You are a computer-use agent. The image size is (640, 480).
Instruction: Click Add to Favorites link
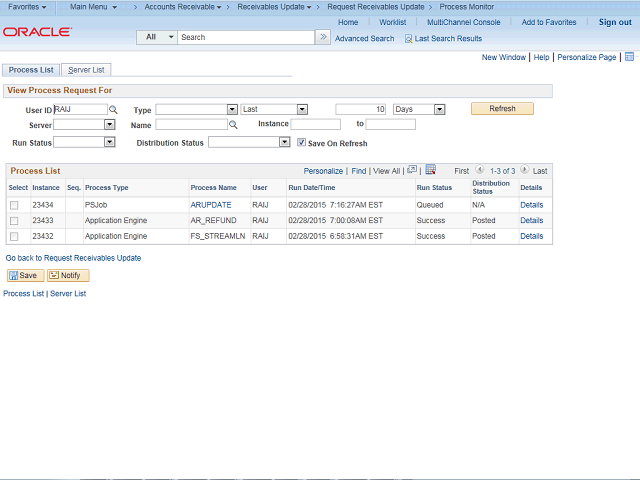(x=549, y=22)
